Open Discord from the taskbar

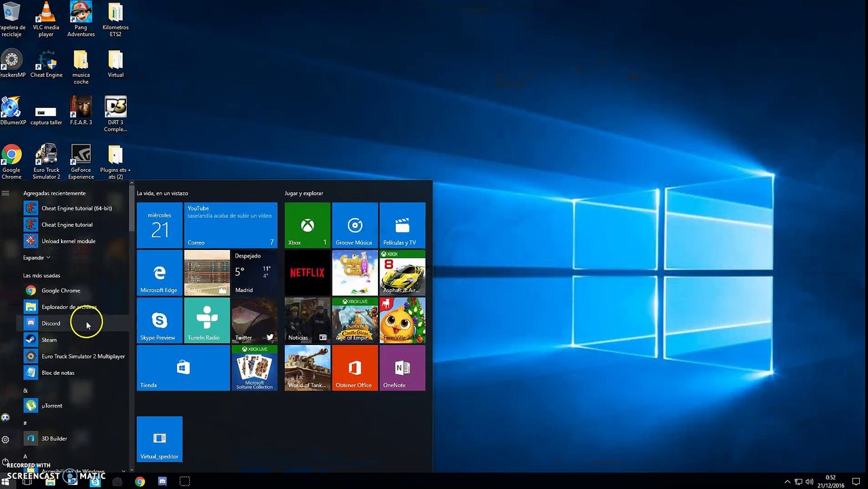point(162,482)
